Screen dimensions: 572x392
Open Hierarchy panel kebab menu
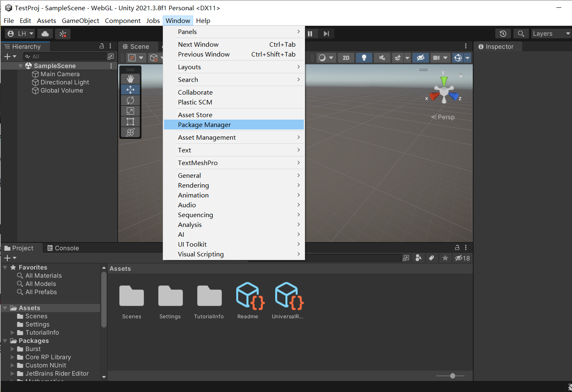(x=110, y=46)
